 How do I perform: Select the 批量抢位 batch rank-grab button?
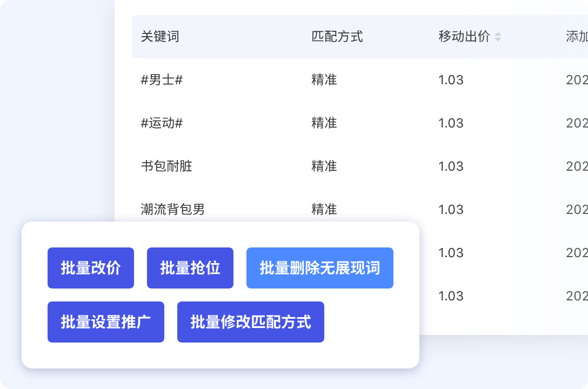coord(190,267)
